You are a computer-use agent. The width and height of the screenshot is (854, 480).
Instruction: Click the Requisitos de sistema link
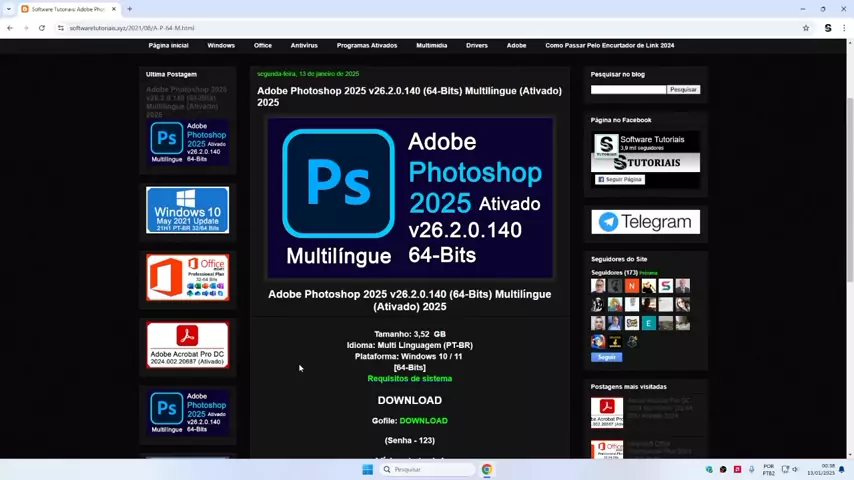pos(409,379)
